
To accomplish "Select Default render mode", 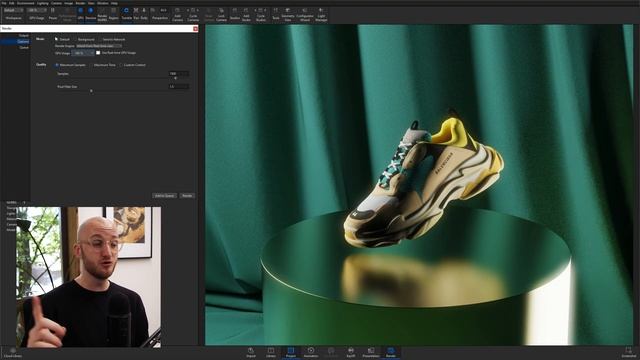I will pyautogui.click(x=62, y=40).
